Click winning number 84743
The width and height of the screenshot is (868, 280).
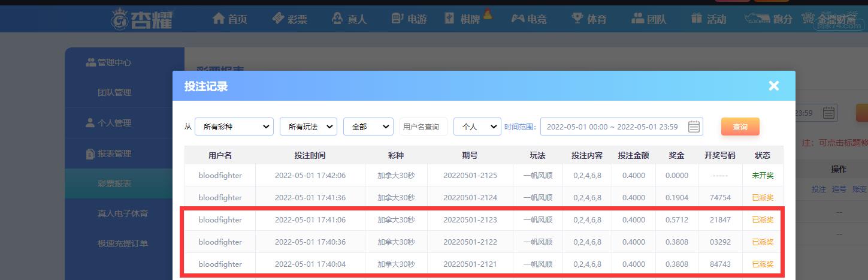pyautogui.click(x=720, y=264)
